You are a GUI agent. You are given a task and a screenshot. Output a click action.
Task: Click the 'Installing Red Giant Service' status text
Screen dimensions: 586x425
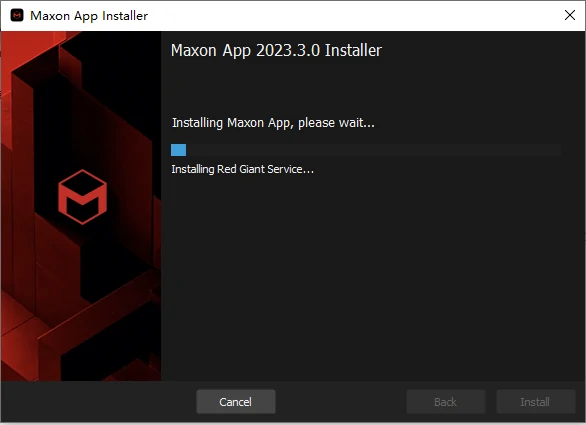(243, 169)
